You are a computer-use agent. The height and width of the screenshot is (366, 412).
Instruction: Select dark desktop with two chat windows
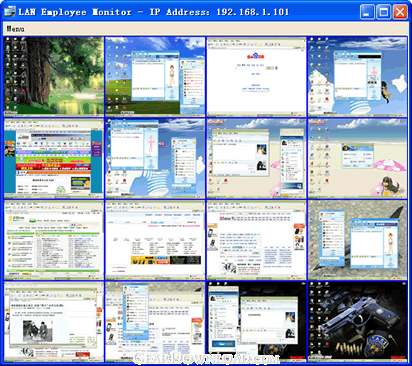tap(256, 322)
